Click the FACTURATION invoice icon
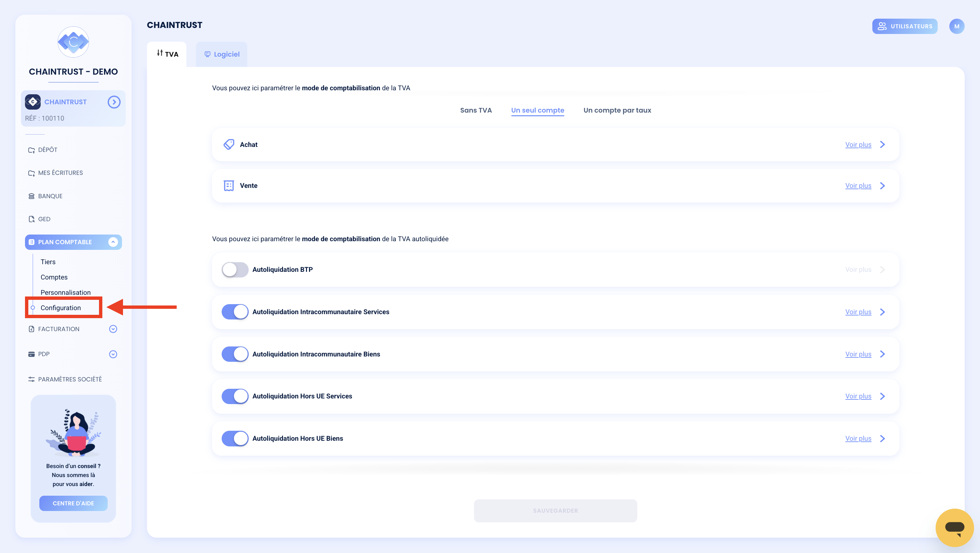 pos(32,329)
